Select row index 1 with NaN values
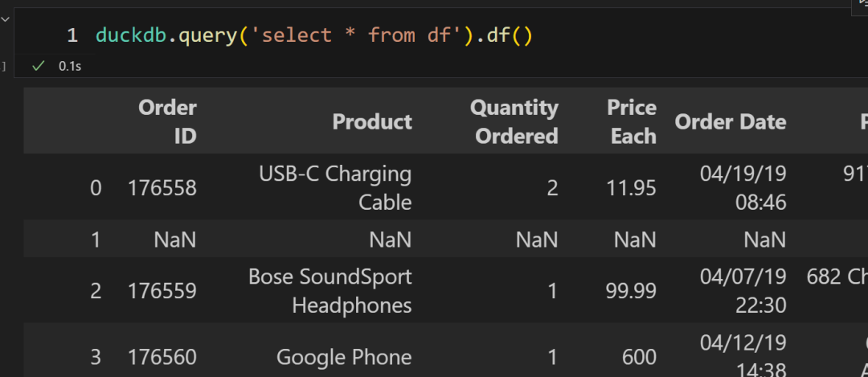868x377 pixels. [96, 239]
